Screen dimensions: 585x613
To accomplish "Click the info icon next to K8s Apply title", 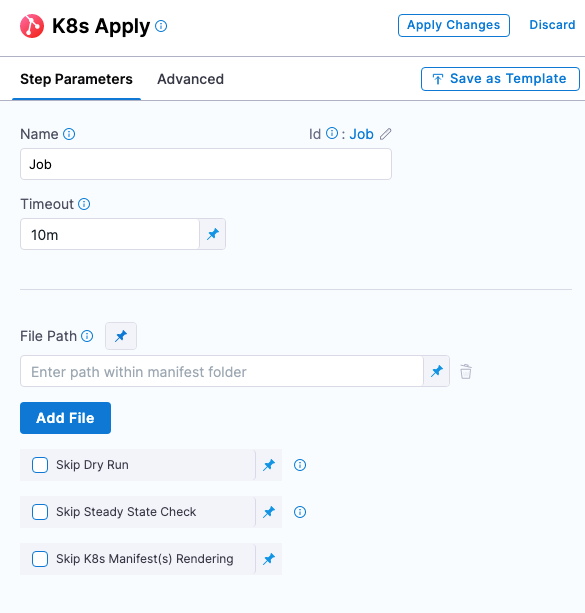I will pyautogui.click(x=161, y=26).
